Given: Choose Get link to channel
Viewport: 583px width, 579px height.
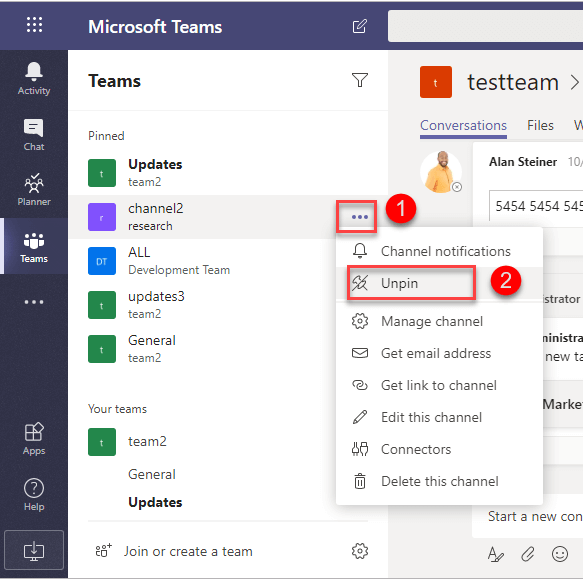Looking at the screenshot, I should pos(439,385).
